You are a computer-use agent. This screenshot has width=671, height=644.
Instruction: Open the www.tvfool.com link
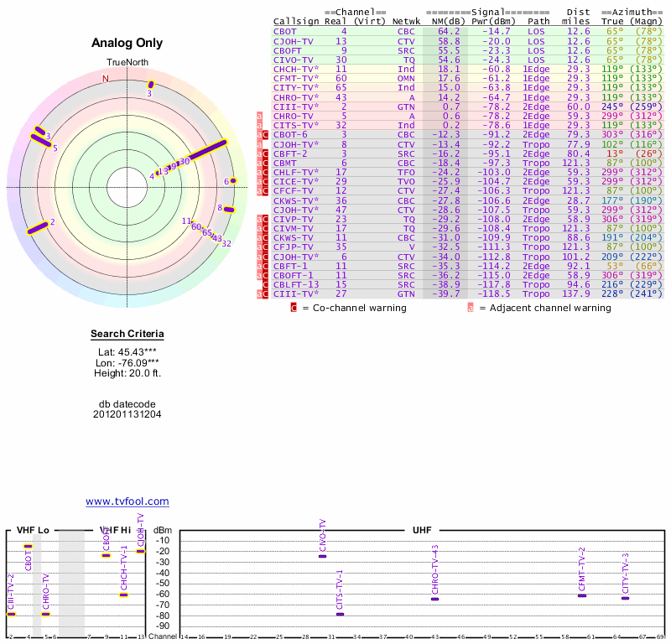point(127,501)
